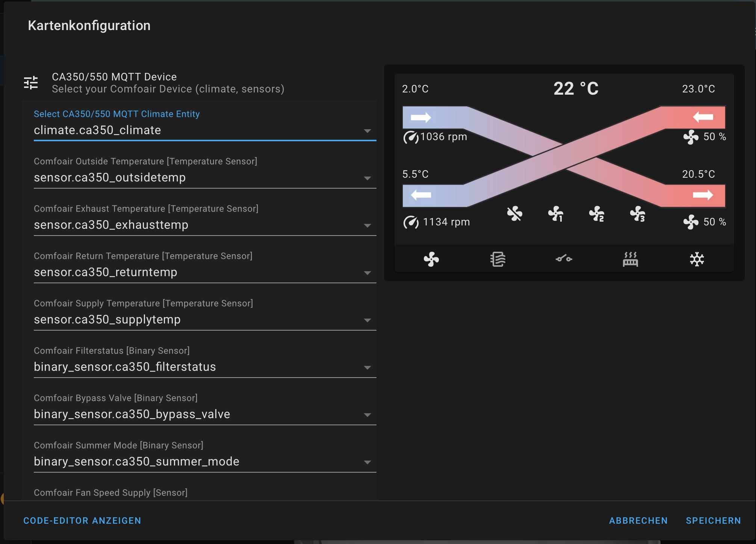Click the sensor.ca350_supplytemp field text

tap(107, 319)
